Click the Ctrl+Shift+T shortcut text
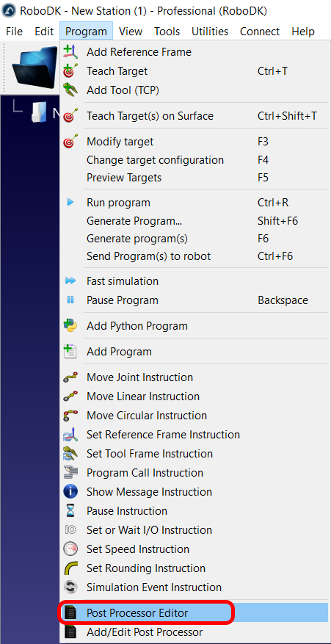The height and width of the screenshot is (644, 331). point(287,116)
